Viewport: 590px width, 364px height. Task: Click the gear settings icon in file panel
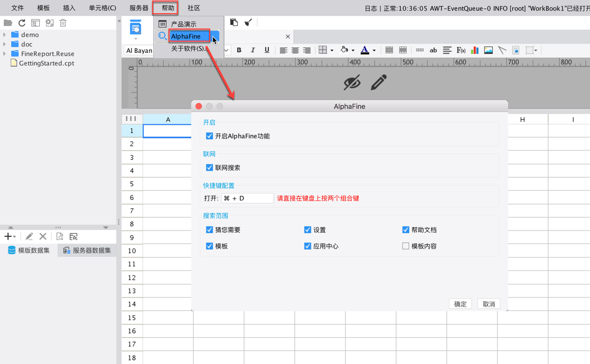click(x=49, y=23)
